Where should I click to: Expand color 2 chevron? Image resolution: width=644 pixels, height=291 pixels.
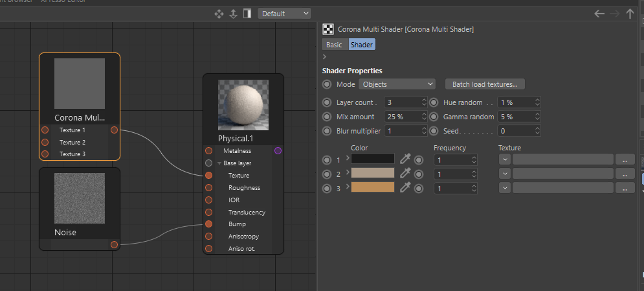(348, 172)
